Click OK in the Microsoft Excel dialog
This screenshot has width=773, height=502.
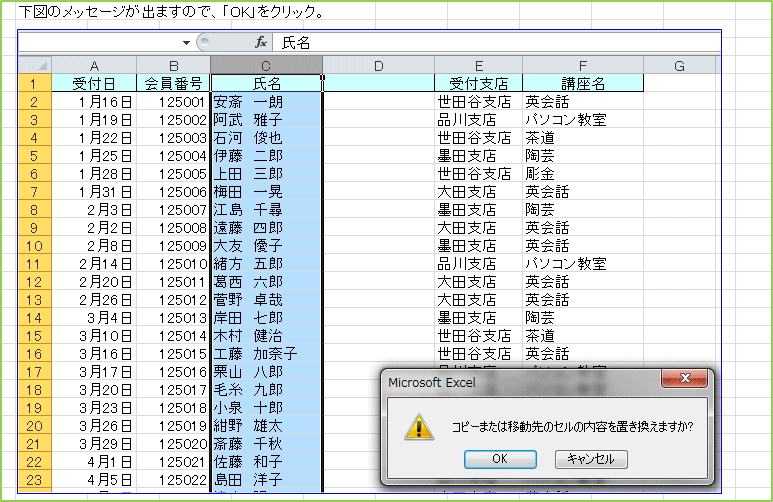500,459
